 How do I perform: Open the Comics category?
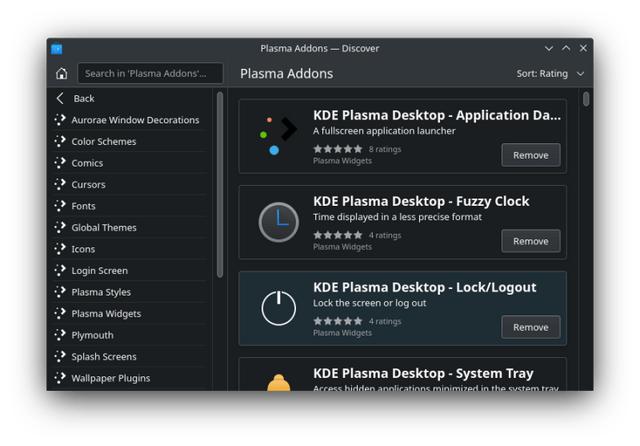(x=130, y=163)
